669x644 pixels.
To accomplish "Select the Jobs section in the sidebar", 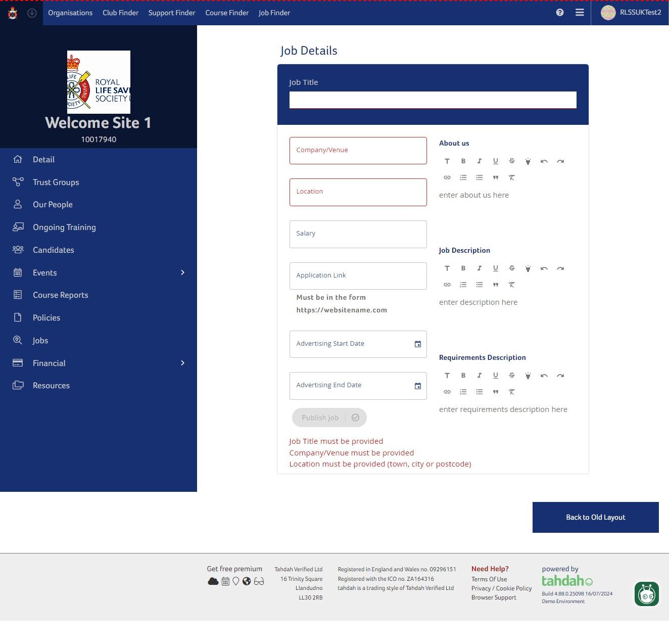I will coord(40,340).
